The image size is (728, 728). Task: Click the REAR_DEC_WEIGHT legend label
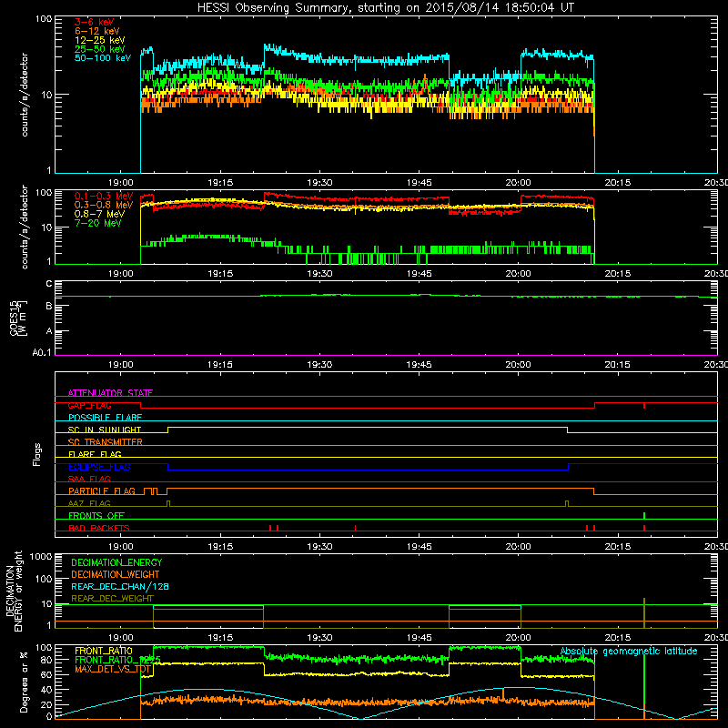[x=112, y=599]
